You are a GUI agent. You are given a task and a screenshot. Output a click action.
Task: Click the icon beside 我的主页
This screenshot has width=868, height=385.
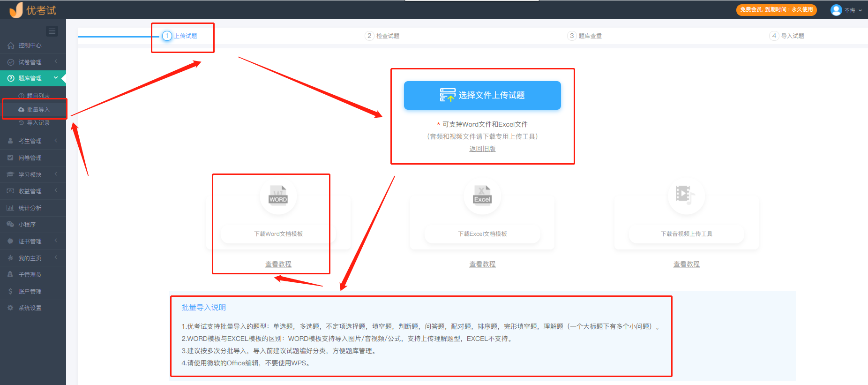tap(10, 258)
